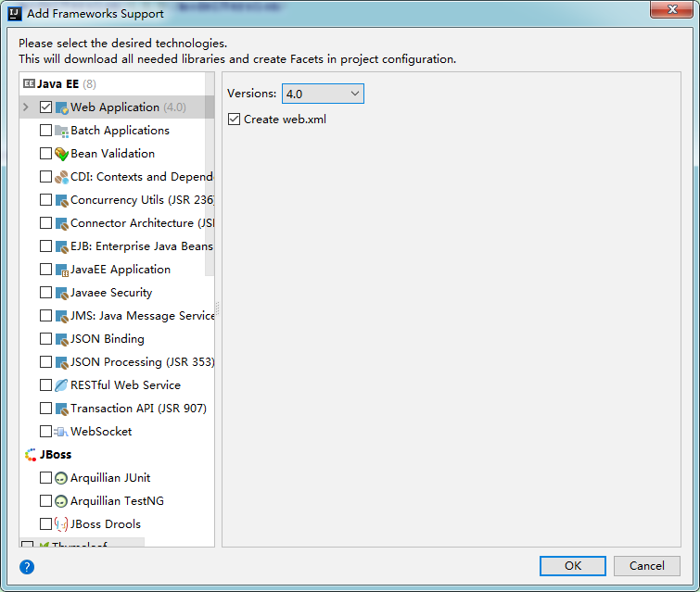The width and height of the screenshot is (700, 592).
Task: Click the Cancel button
Action: click(x=647, y=566)
